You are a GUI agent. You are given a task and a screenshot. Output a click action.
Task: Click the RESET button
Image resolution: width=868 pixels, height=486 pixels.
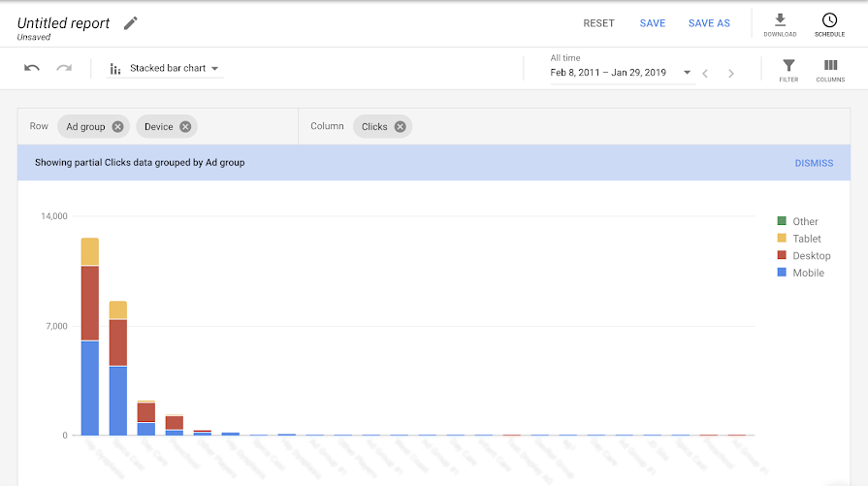point(598,23)
